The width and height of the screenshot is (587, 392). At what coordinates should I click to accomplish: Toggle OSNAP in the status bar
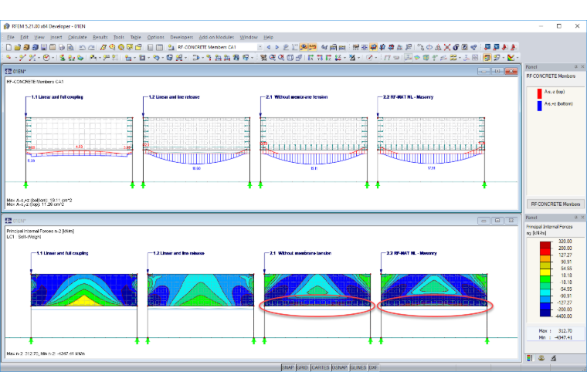pos(340,367)
